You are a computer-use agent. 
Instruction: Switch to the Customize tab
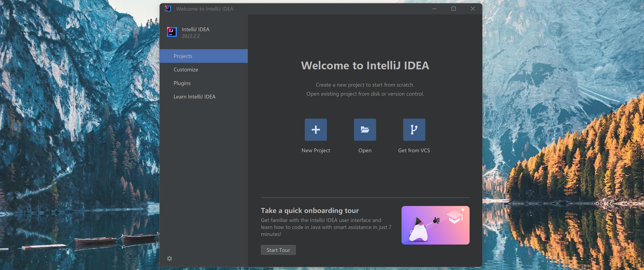click(204, 70)
